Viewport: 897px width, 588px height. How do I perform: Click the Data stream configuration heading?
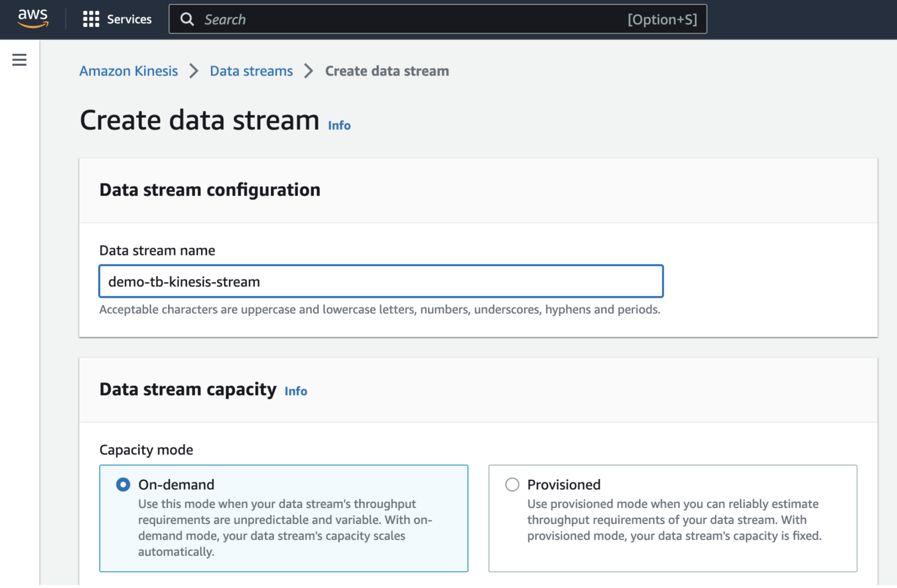(x=210, y=190)
